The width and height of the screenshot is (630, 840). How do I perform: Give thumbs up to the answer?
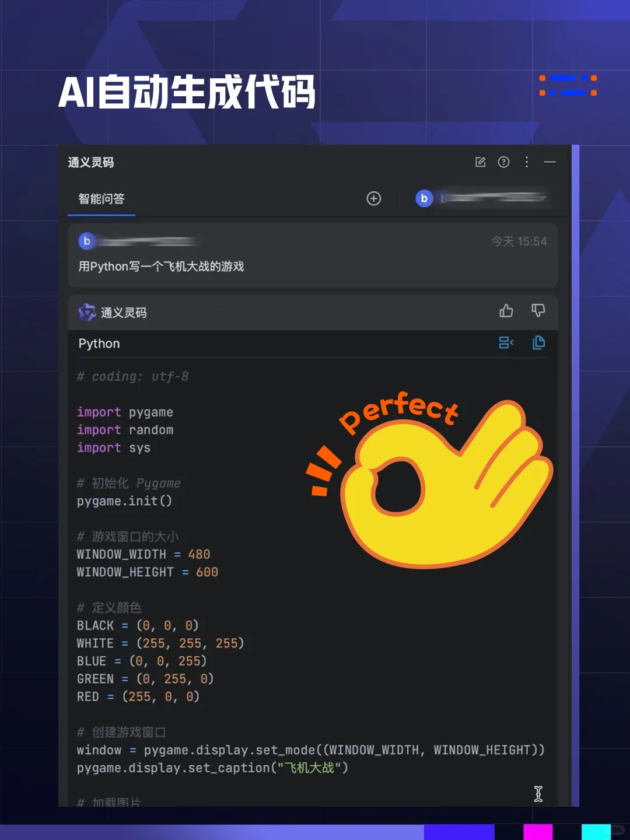click(506, 311)
